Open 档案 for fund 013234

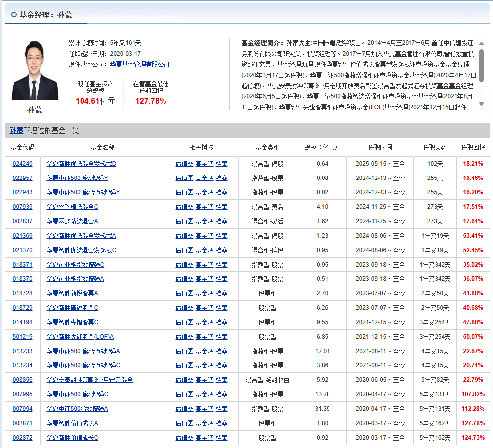tap(221, 365)
